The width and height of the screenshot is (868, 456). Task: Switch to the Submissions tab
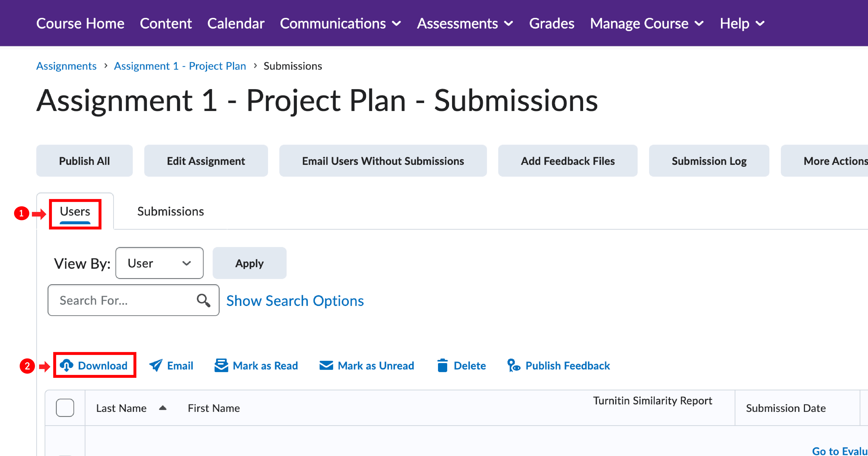coord(170,211)
